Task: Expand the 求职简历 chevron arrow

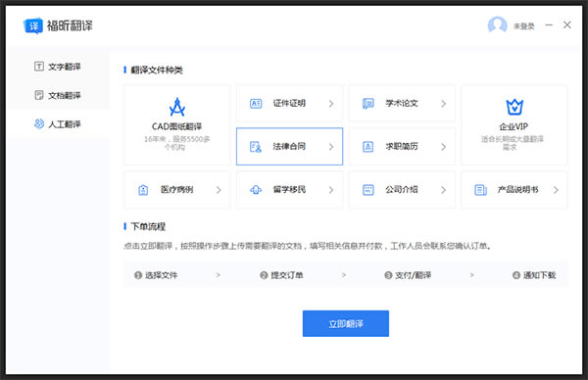Action: (x=444, y=147)
